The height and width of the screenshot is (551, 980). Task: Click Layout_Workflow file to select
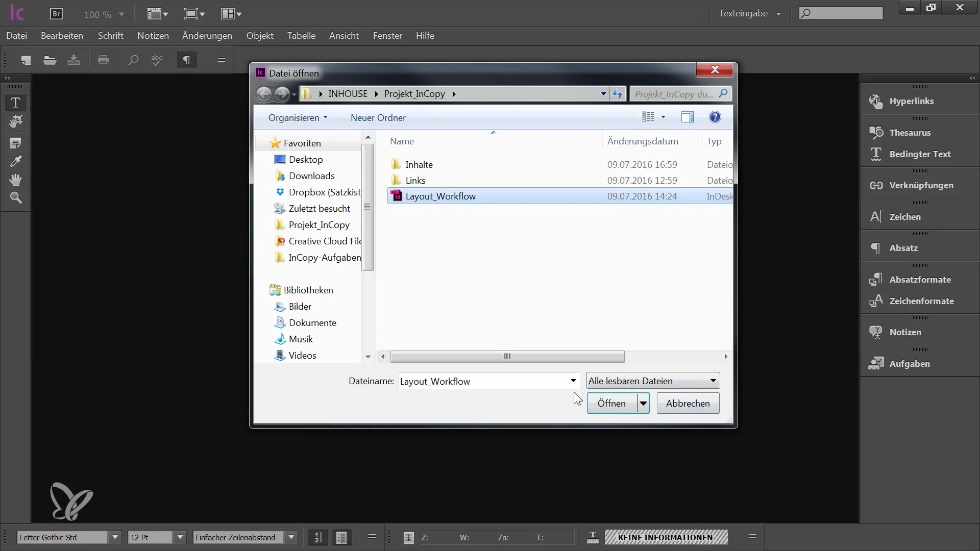coord(441,196)
